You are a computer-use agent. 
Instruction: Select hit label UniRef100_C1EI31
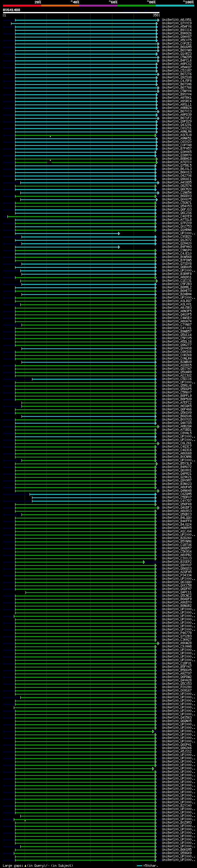176,281
